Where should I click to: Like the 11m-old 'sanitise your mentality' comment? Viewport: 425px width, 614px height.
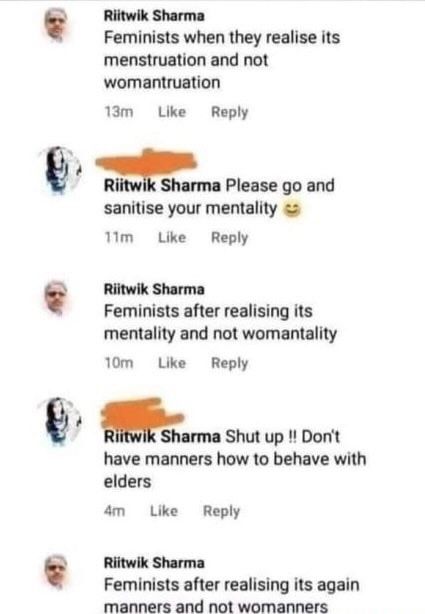click(x=172, y=237)
